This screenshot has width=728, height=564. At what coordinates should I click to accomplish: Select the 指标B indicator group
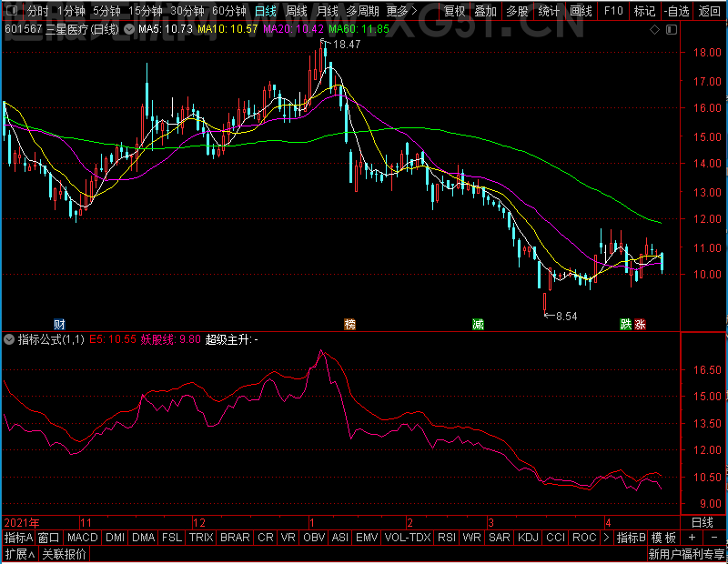click(x=631, y=538)
